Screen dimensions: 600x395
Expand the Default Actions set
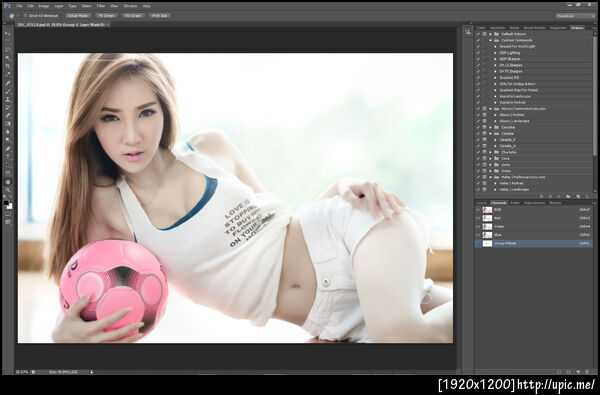tap(491, 34)
